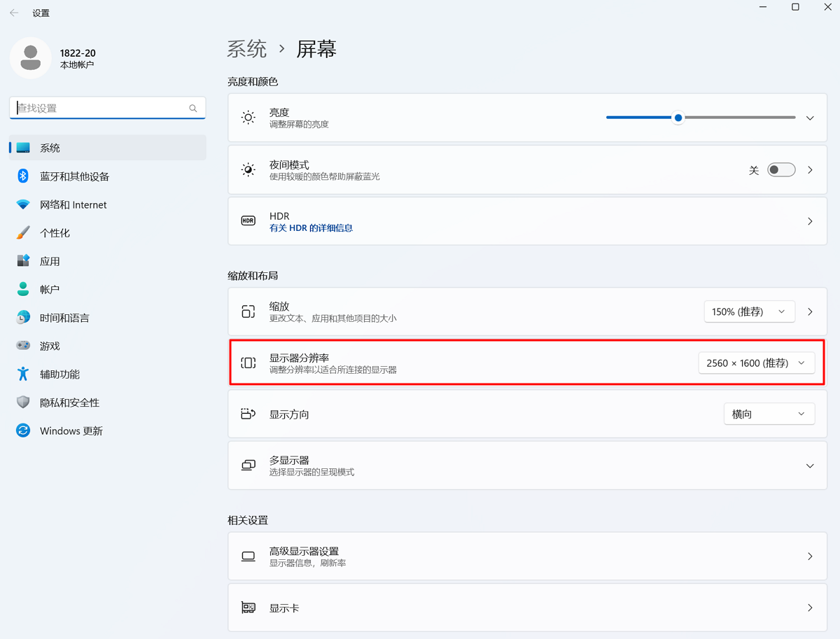Screen dimensions: 840x639
Task: Expand the multiple displays section
Action: [x=810, y=466]
